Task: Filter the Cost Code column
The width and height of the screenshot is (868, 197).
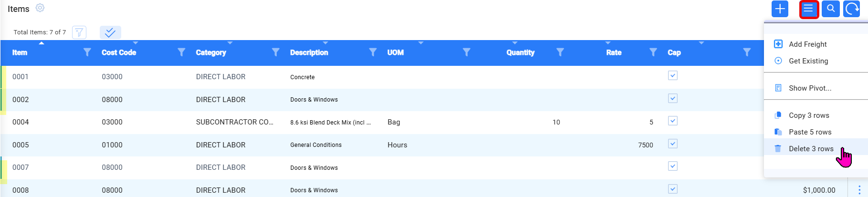Action: [181, 52]
